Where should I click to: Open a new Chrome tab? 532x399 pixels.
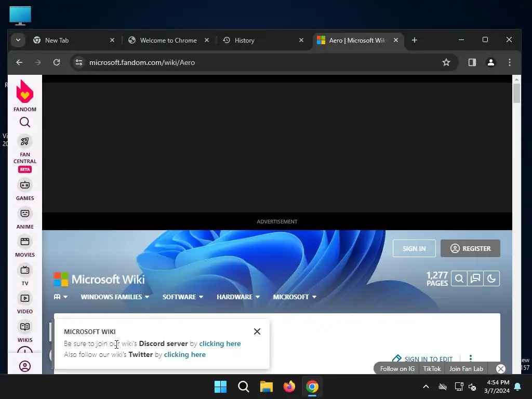414,41
